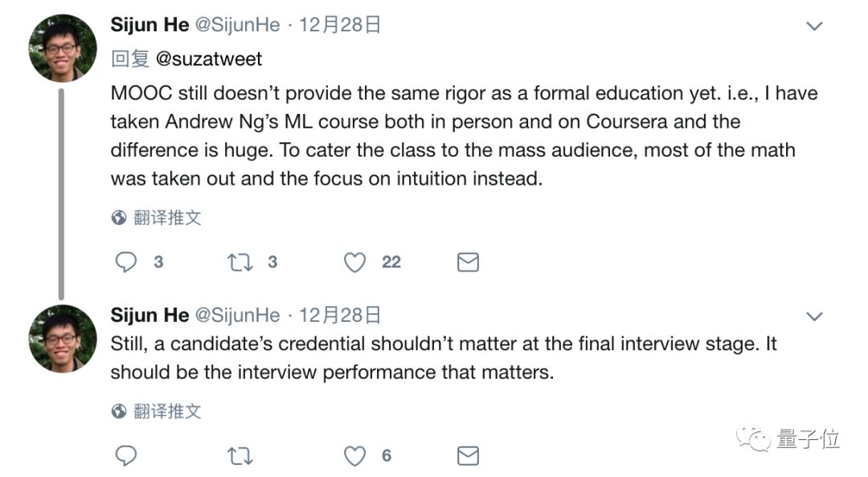Image resolution: width=868 pixels, height=477 pixels.
Task: Like the second tweet with 6 likes
Action: [354, 456]
